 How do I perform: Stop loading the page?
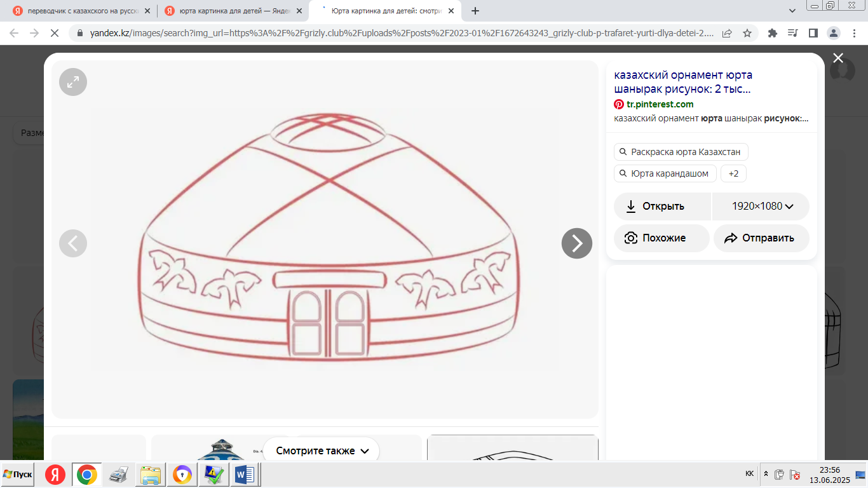[55, 33]
